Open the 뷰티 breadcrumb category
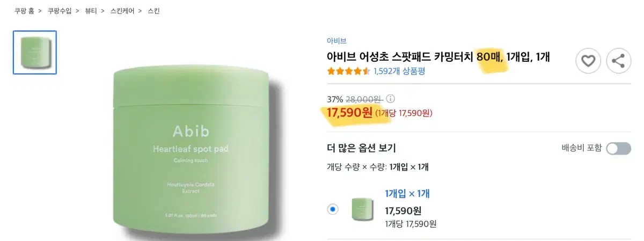This screenshot has width=644, height=241. click(90, 11)
